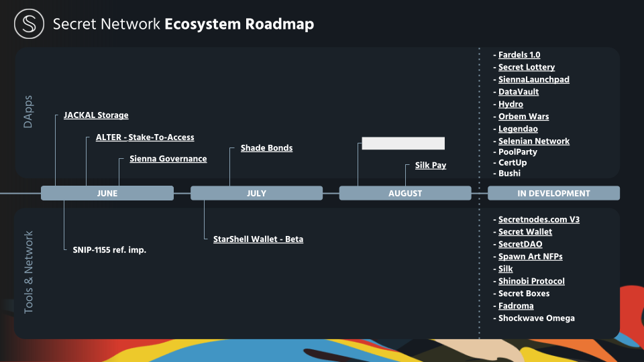Select the AUGUST timeline bar

405,193
